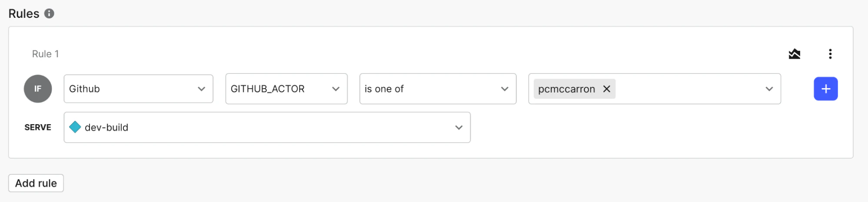This screenshot has height=202, width=868.
Task: Click the blue plus button to add condition
Action: pos(825,89)
